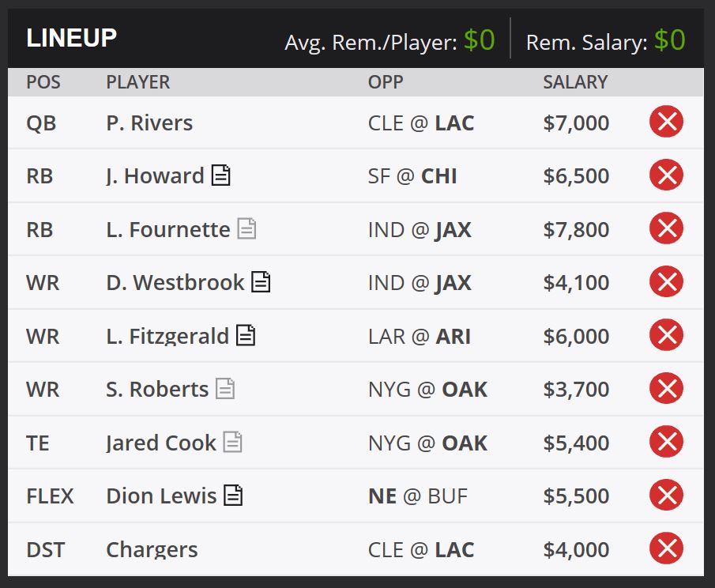715x588 pixels.
Task: Remove Chargers DST from the lineup
Action: [x=666, y=548]
